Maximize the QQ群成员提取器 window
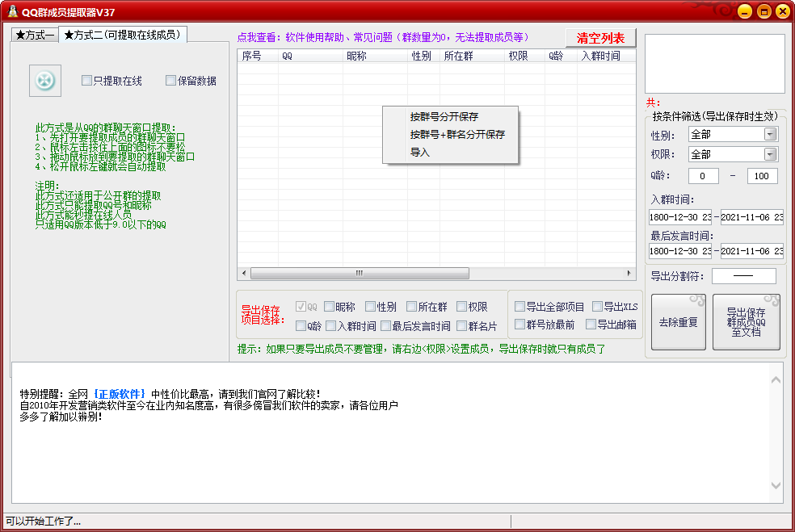The image size is (795, 532). [x=764, y=11]
